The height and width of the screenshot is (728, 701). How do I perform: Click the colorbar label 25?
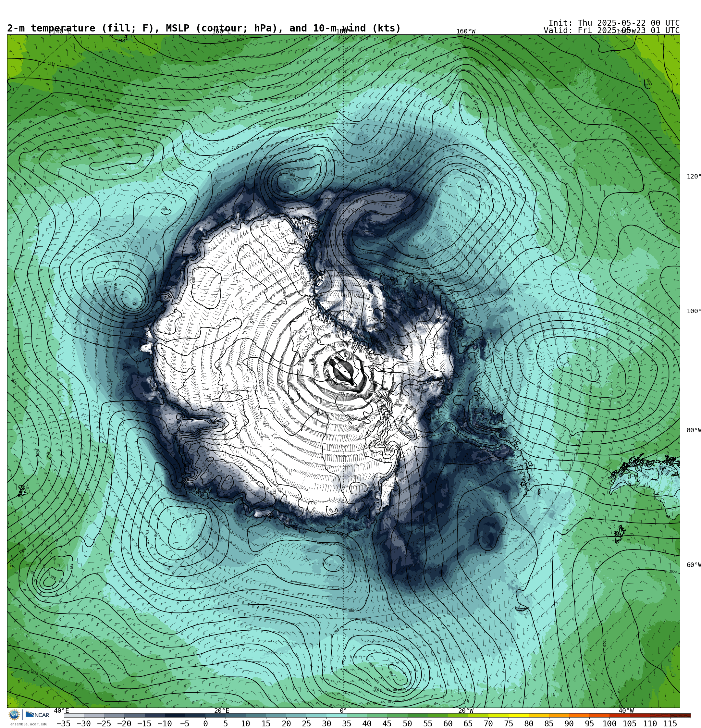[306, 723]
